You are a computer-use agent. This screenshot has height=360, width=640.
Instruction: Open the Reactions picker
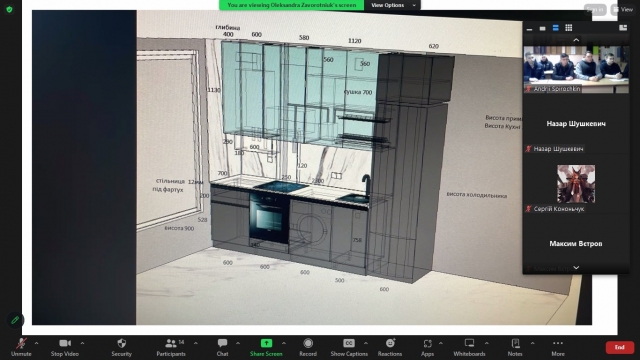390,347
